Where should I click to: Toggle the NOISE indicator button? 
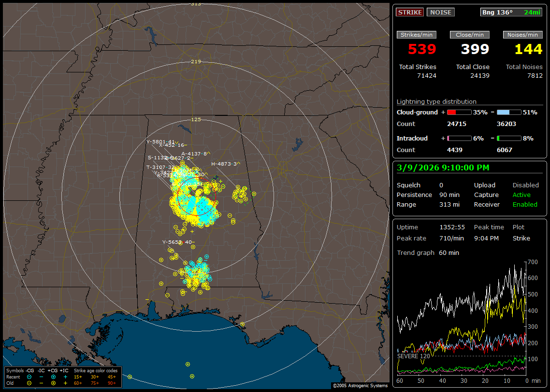(x=440, y=13)
